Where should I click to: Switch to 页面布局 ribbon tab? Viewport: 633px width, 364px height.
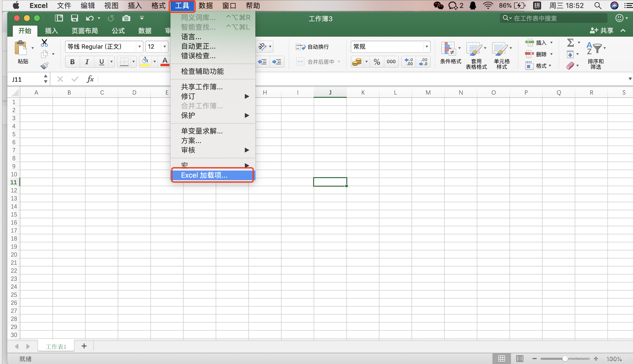tap(84, 31)
